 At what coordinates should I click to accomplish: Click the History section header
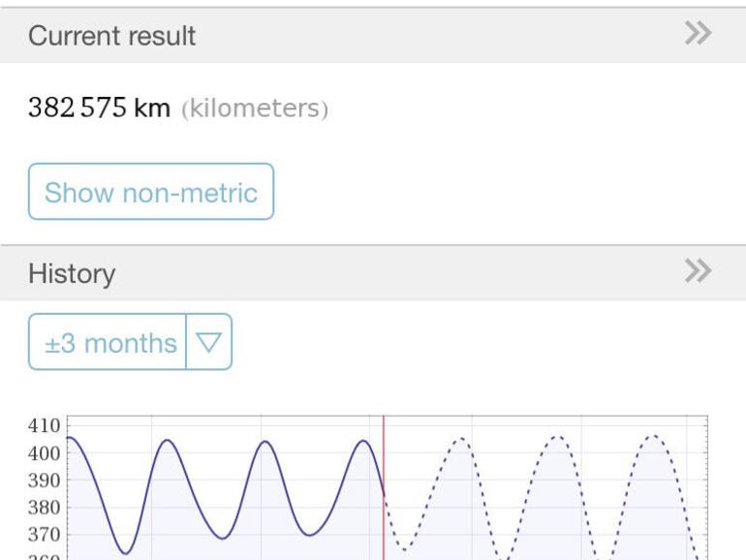(x=72, y=273)
